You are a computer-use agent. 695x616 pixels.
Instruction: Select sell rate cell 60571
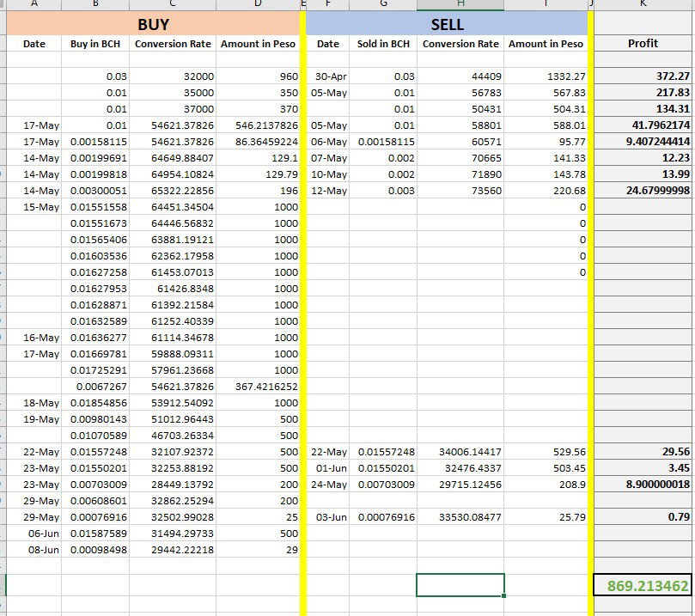pos(460,142)
